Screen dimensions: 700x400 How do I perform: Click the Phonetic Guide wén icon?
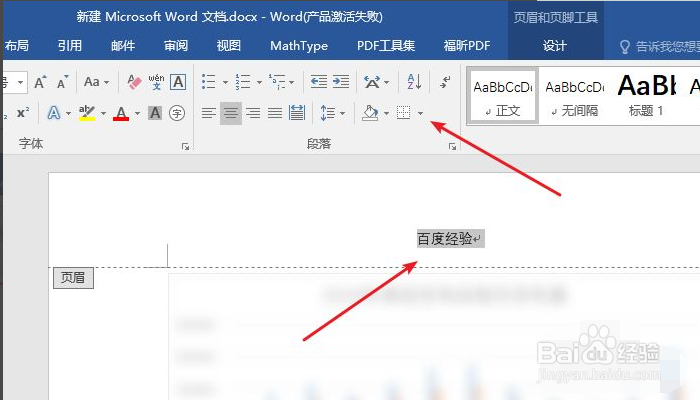pos(156,82)
